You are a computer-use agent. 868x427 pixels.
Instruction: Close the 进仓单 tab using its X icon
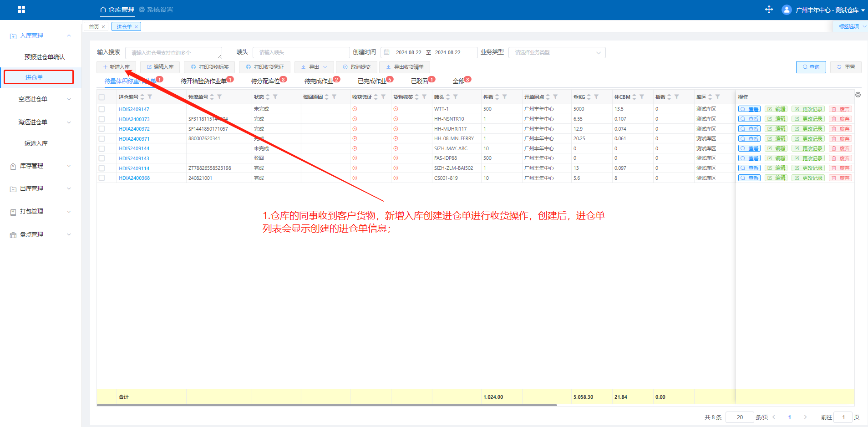(x=136, y=27)
